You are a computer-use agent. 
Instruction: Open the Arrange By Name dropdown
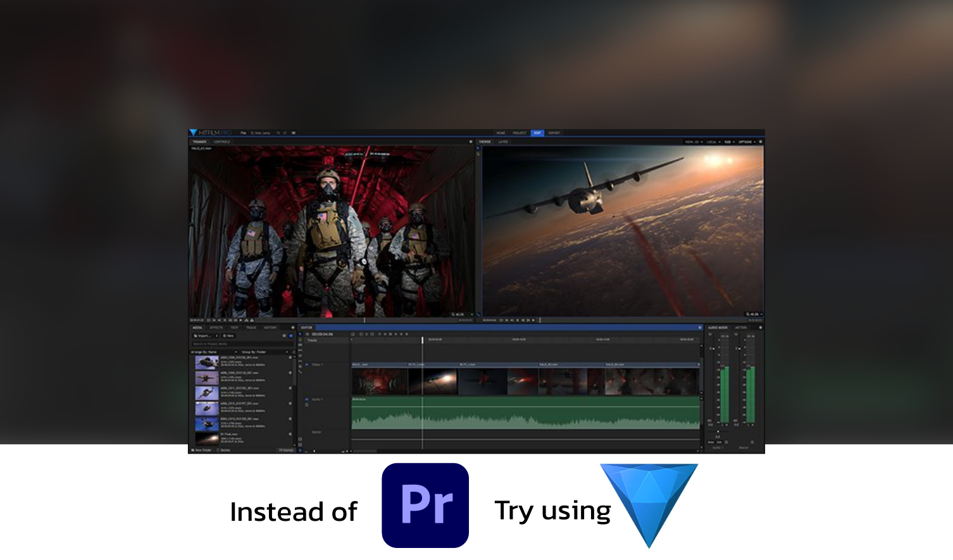point(214,352)
